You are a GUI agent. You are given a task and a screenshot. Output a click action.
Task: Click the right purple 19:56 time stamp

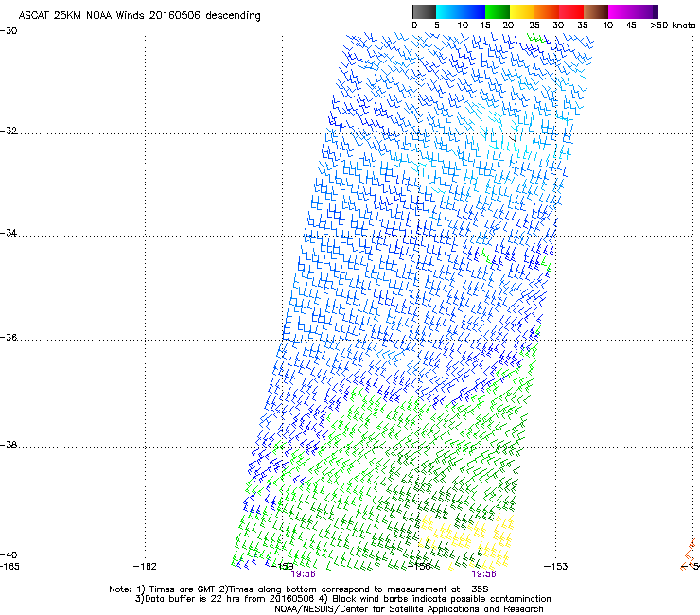click(484, 574)
